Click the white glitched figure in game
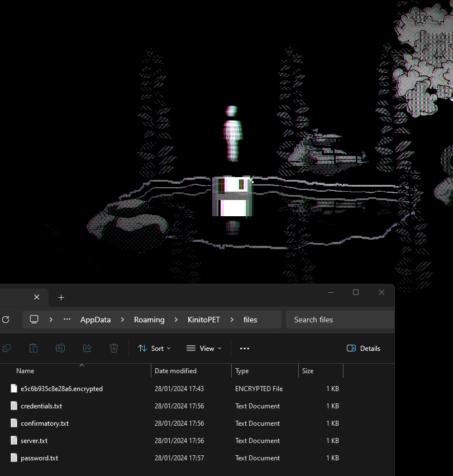 [232, 134]
